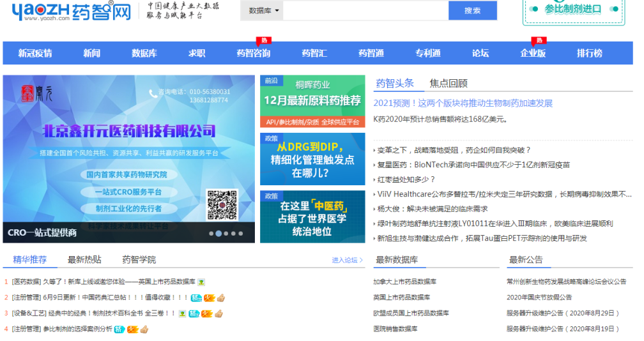Select the fifth carousel indicator dot

coord(241,234)
